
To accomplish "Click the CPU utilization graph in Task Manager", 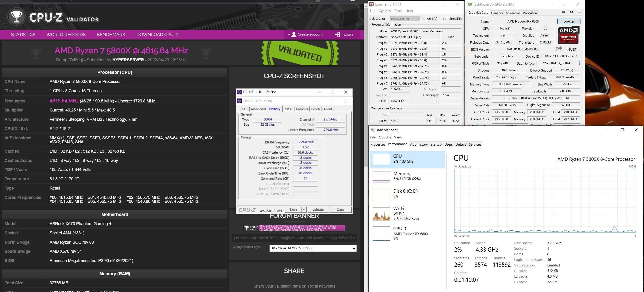I will coord(545,201).
